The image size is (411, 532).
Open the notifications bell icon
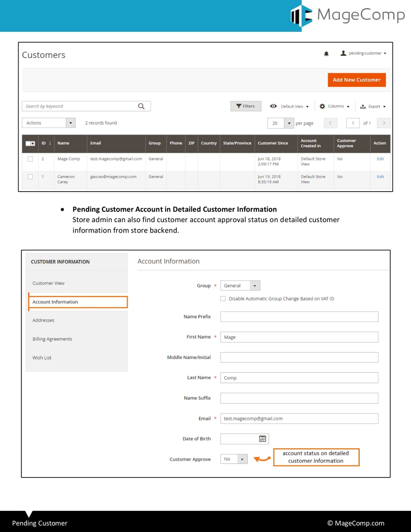coord(326,54)
